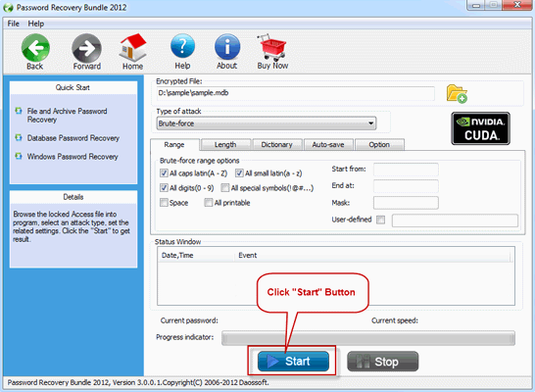535x392 pixels.
Task: Toggle the User-defined checkbox
Action: point(381,220)
